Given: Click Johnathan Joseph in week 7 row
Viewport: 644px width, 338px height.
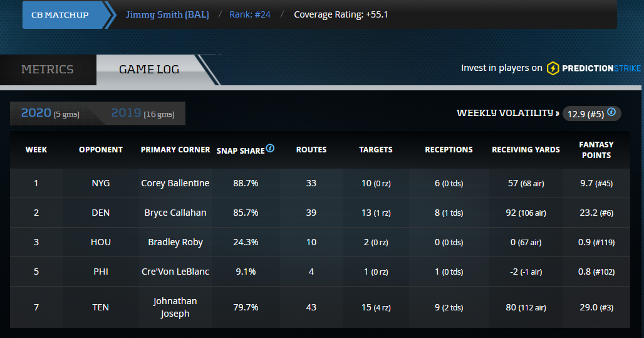Looking at the screenshot, I should pyautogui.click(x=175, y=307).
